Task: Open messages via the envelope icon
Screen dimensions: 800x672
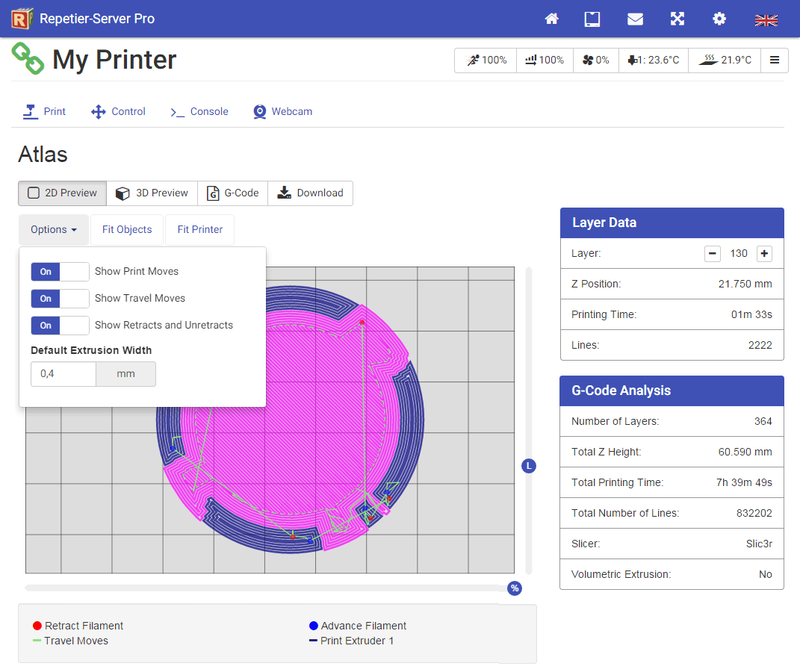Action: pos(635,19)
